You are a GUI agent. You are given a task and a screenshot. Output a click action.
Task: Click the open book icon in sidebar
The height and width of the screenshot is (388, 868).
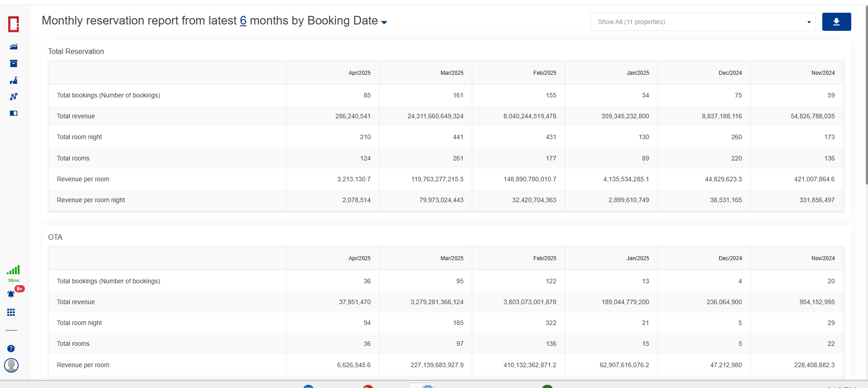click(14, 113)
